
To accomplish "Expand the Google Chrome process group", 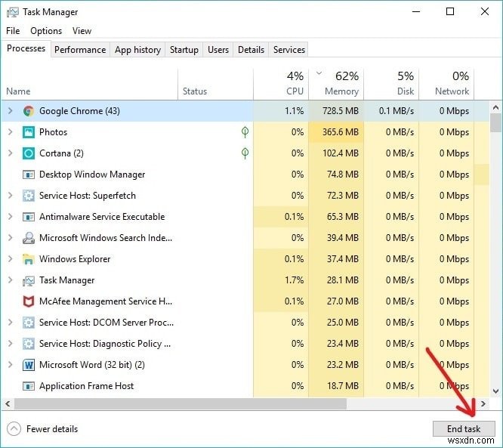I will click(11, 111).
